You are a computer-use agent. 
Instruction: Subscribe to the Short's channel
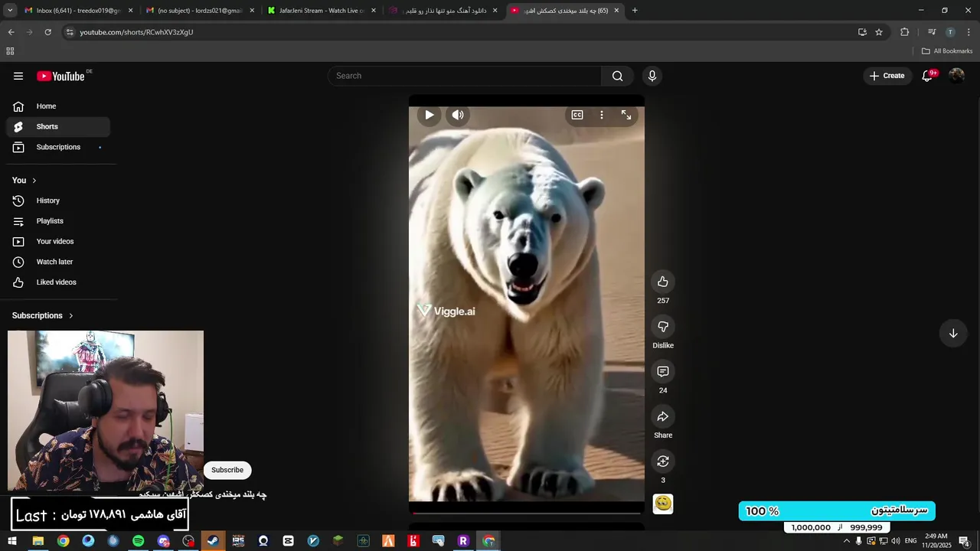pos(227,470)
